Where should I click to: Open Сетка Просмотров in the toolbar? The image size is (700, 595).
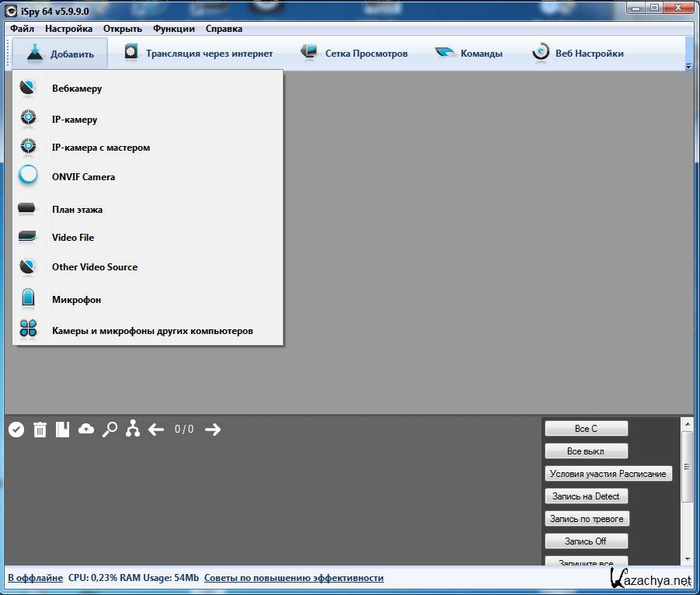pos(354,54)
